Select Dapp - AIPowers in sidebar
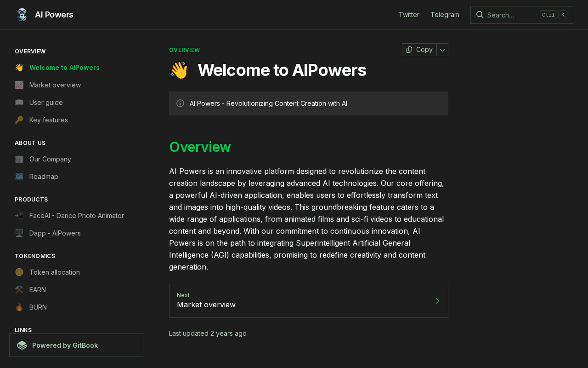The height and width of the screenshot is (368, 588). [55, 233]
